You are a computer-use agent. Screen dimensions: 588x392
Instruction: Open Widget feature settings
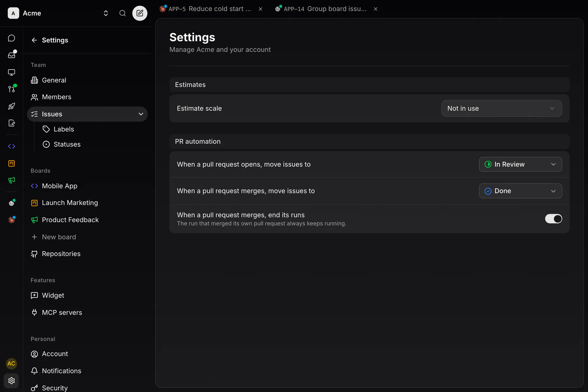(x=87, y=295)
